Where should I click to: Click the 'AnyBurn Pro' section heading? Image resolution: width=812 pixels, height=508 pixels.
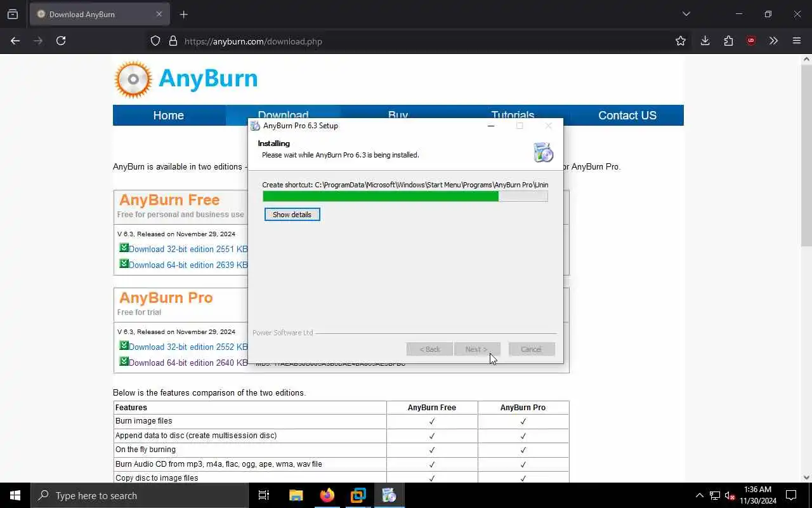tap(166, 298)
